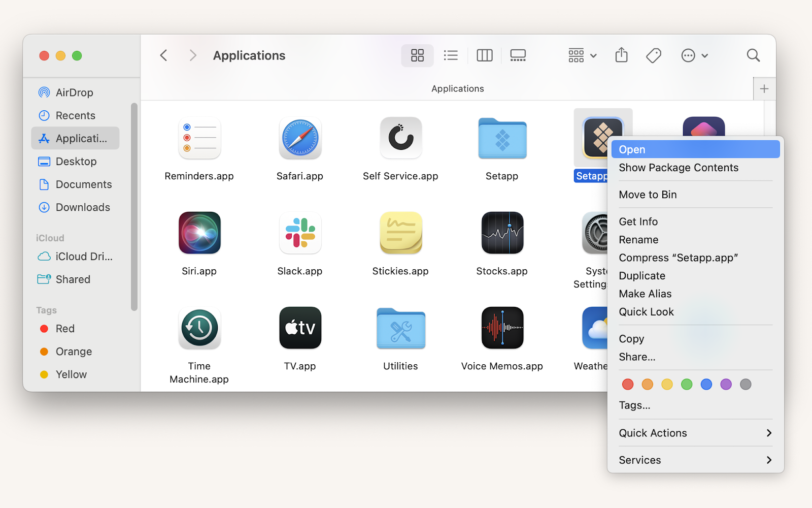This screenshot has height=508, width=812.
Task: Choose Compress "Setapp.app"
Action: coord(695,258)
